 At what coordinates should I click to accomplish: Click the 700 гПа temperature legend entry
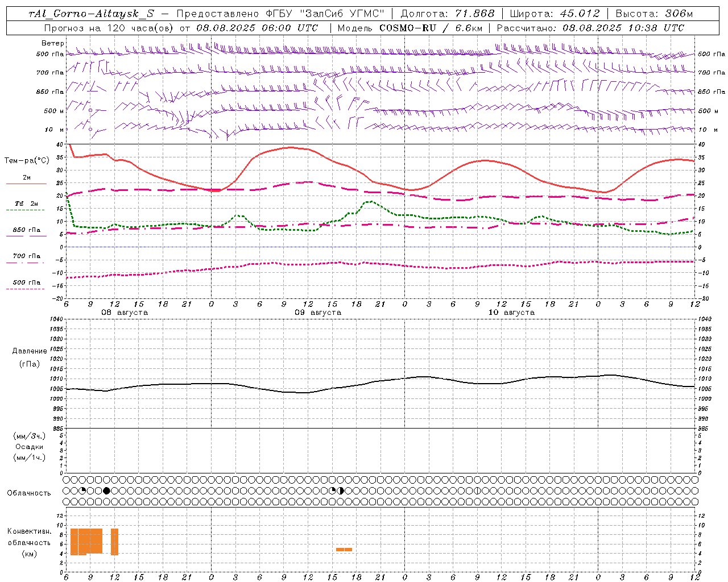[27, 256]
